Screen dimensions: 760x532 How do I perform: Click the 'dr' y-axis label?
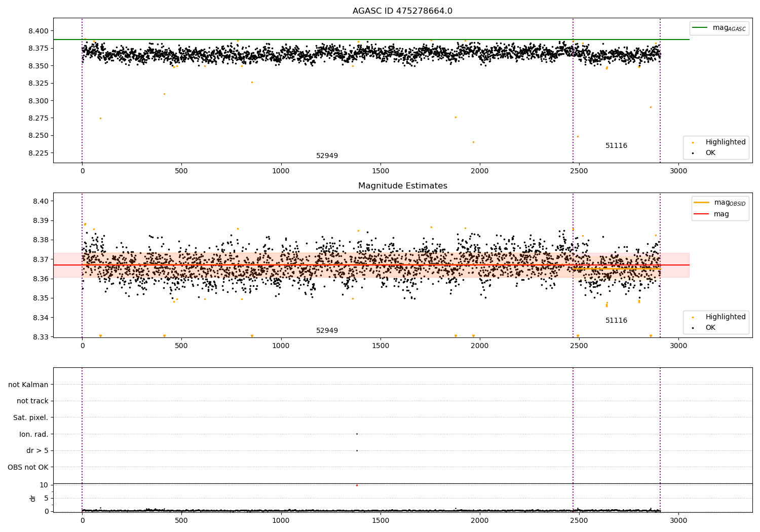pyautogui.click(x=33, y=498)
